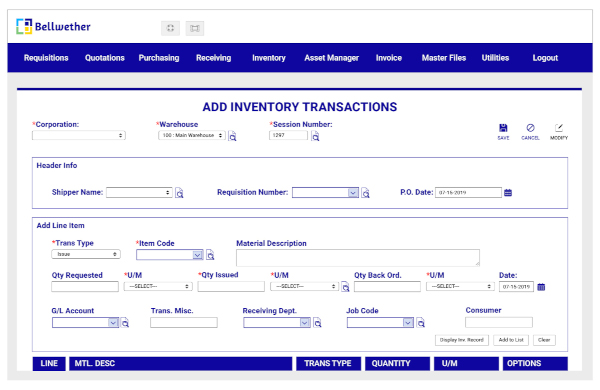Open P.O. Date calendar picker
The height and width of the screenshot is (390, 600).
pyautogui.click(x=508, y=193)
